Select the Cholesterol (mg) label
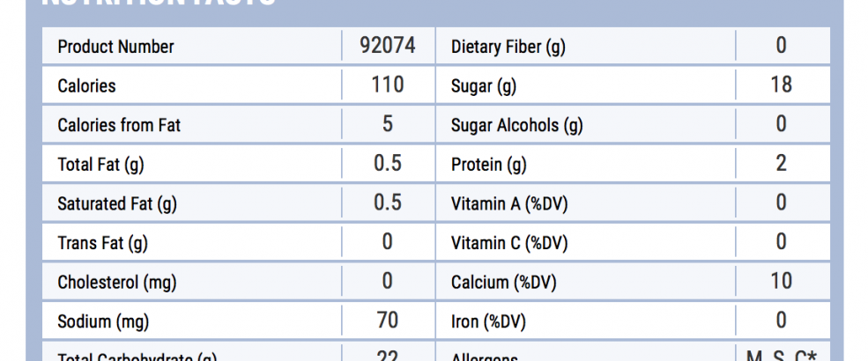The width and height of the screenshot is (868, 361). click(x=117, y=283)
